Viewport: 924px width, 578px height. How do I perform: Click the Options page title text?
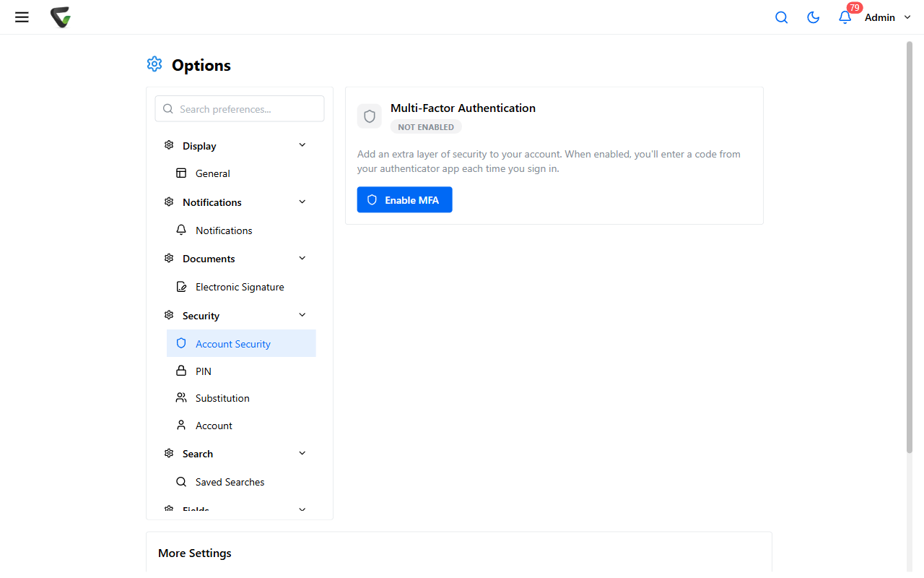point(201,65)
